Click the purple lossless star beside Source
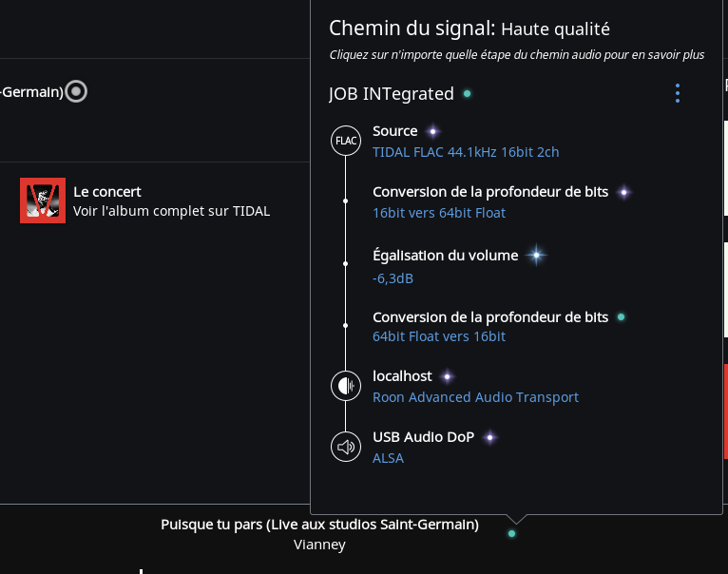 432,131
